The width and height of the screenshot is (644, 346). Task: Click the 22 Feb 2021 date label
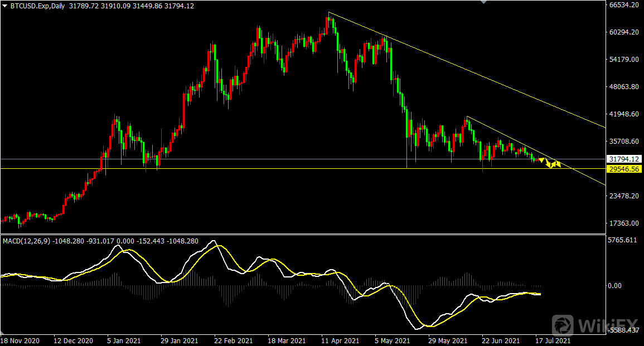233,340
